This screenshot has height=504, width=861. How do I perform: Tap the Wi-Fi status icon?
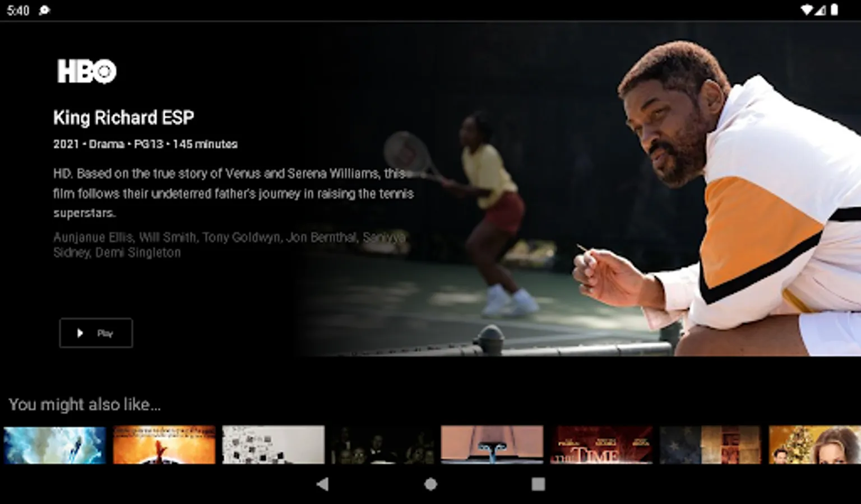(807, 10)
